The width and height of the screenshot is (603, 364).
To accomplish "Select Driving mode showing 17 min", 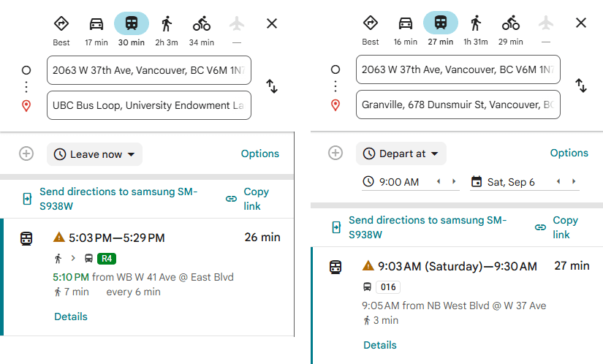I will tap(96, 31).
